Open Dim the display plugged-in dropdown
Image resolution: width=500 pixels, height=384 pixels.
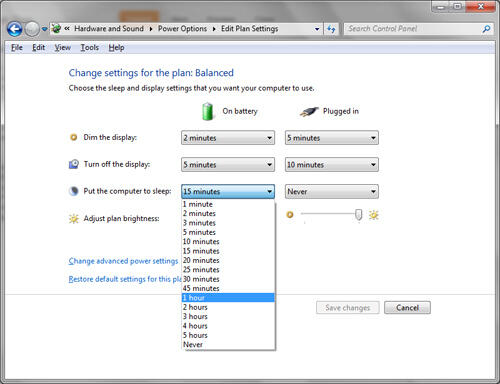tap(332, 138)
